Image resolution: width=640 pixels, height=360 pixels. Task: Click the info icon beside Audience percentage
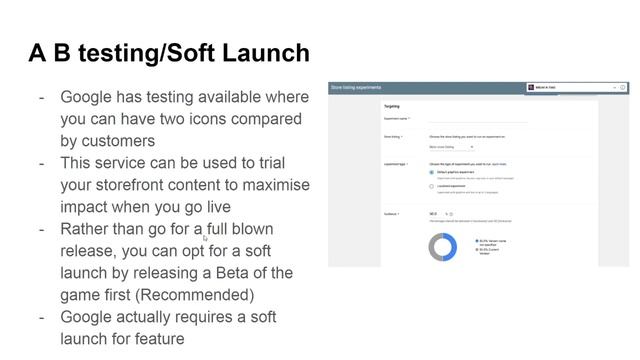(451, 214)
